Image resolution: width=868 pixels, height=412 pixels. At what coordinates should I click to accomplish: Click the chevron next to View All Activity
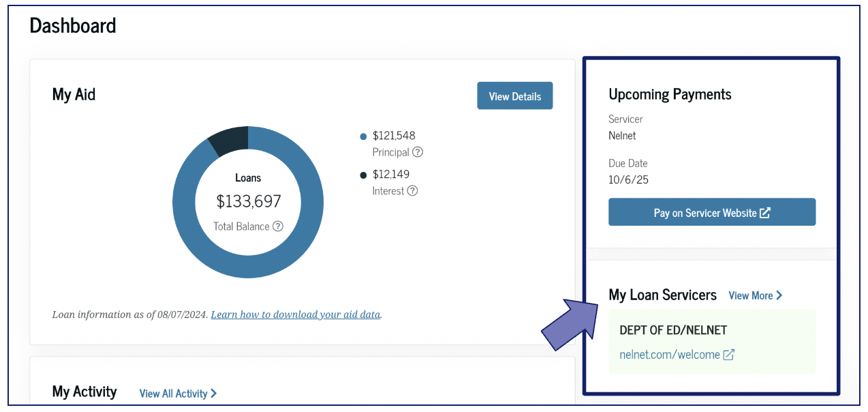[214, 394]
